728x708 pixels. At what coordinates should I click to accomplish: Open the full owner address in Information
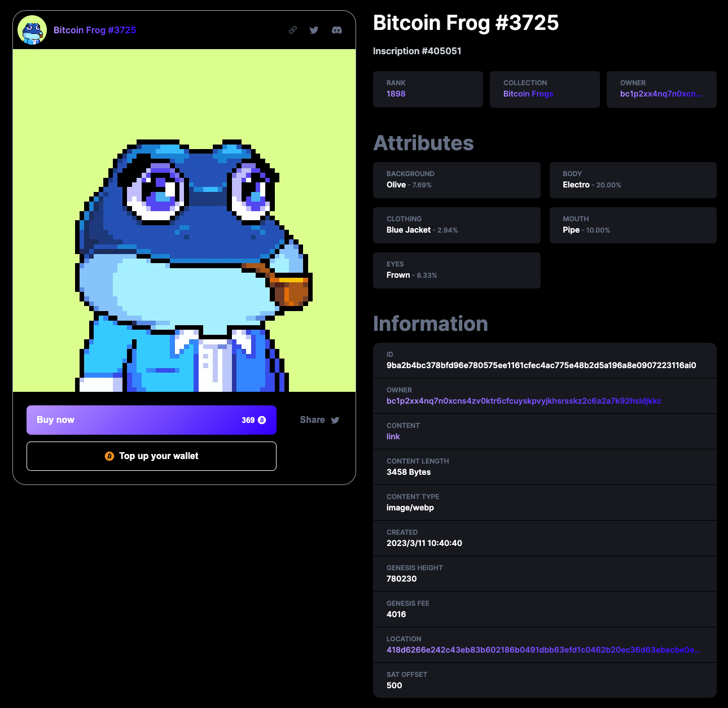click(524, 401)
